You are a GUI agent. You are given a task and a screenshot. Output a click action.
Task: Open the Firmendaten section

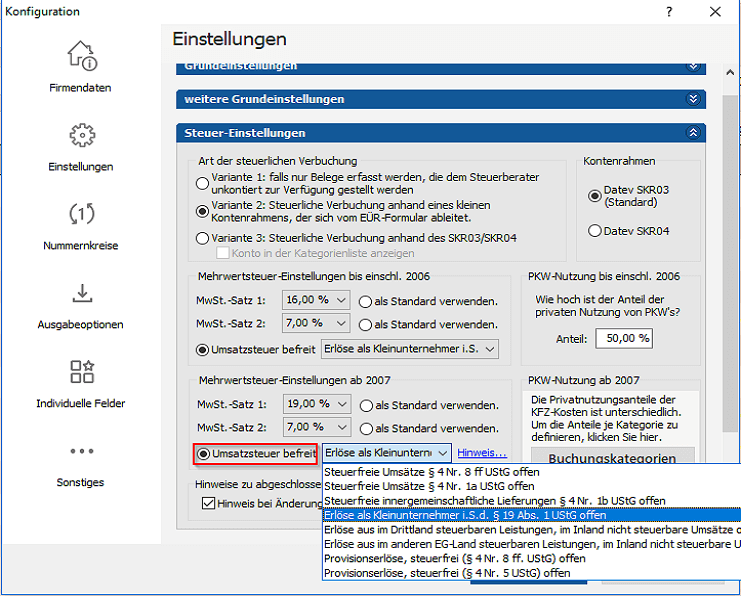point(80,67)
